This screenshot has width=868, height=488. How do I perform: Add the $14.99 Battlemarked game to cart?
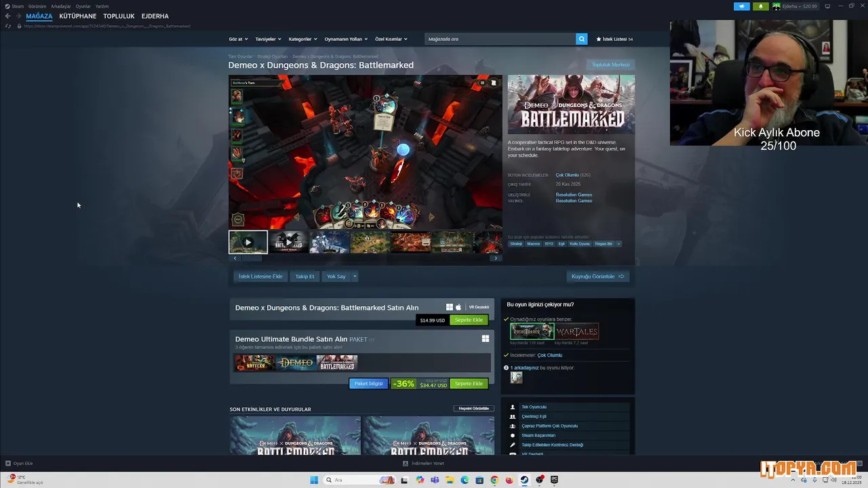469,320
